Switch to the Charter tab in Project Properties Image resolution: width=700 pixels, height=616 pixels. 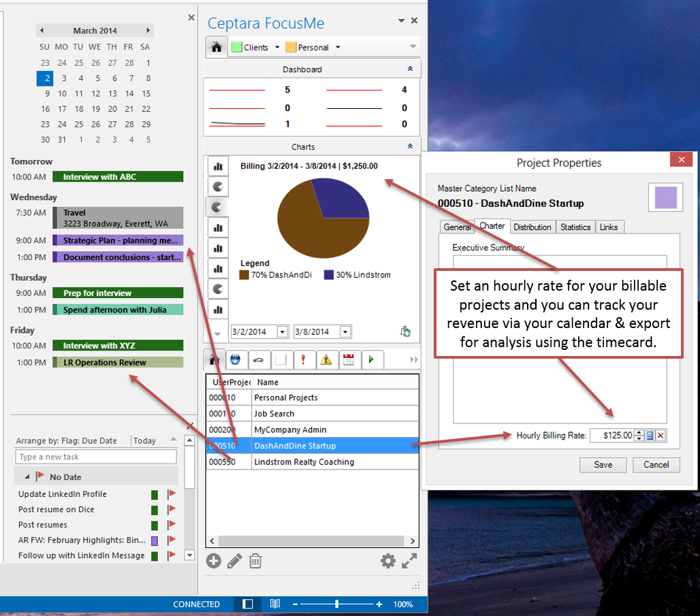[x=492, y=226]
